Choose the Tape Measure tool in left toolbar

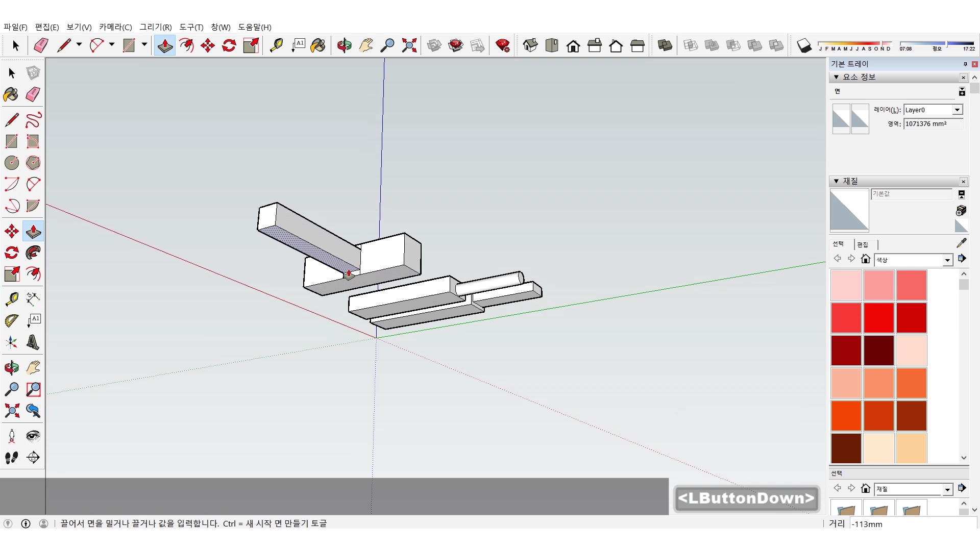point(11,298)
